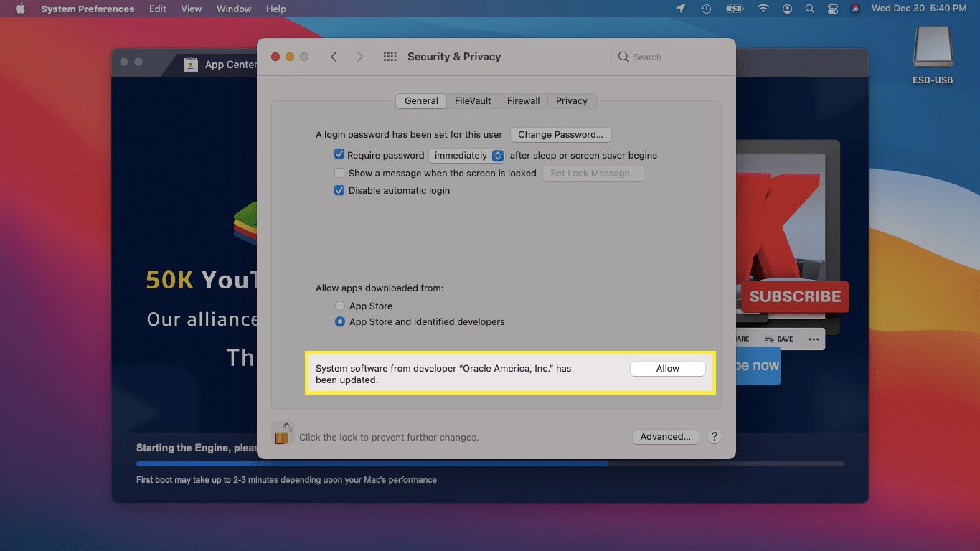
Task: Go forward with the right chevron
Action: tap(360, 57)
